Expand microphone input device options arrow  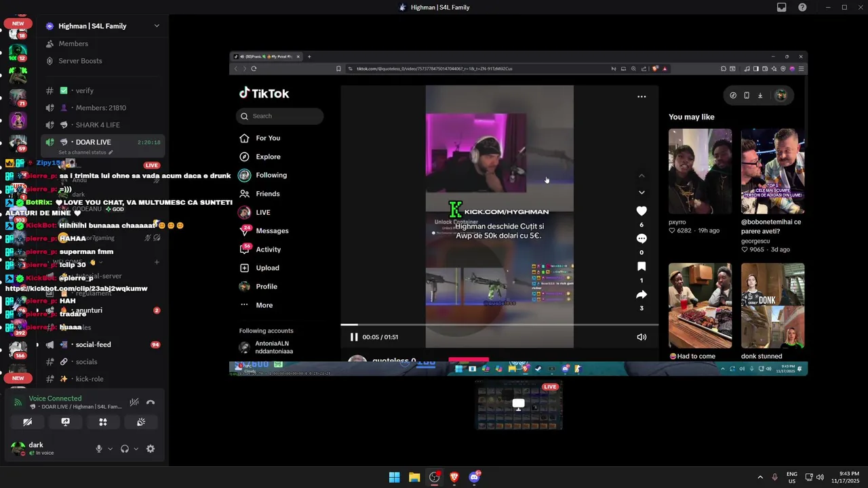[110, 449]
